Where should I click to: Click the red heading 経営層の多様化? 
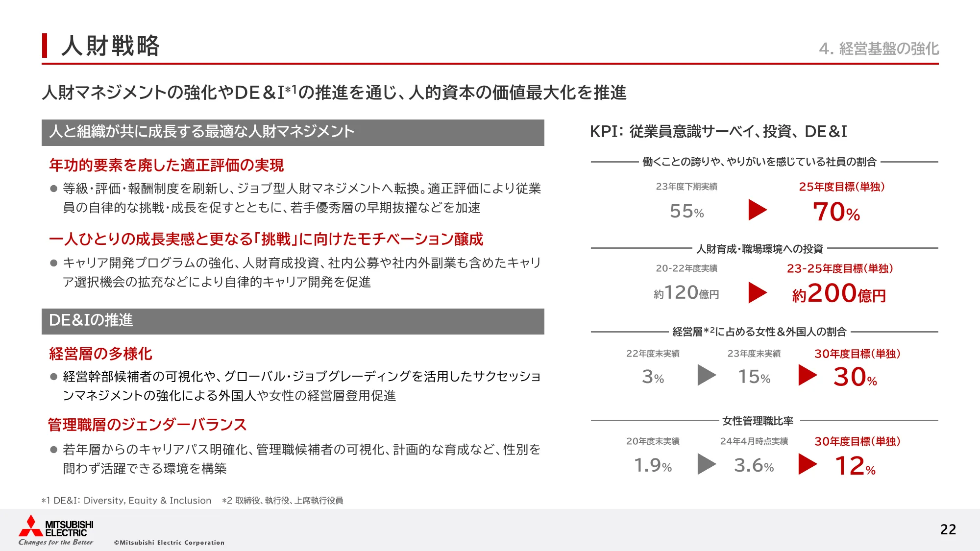[x=100, y=354]
